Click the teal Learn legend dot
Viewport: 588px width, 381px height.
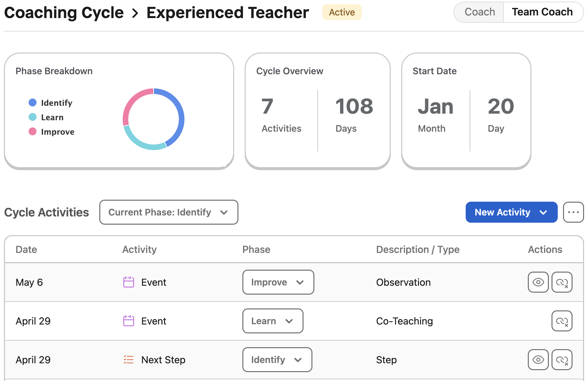coord(33,117)
